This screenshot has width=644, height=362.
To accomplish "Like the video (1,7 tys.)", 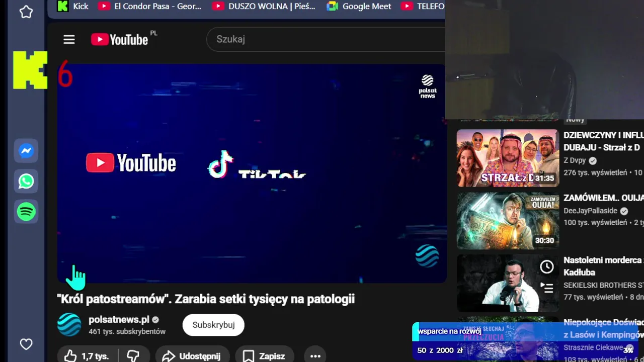I will point(86,356).
